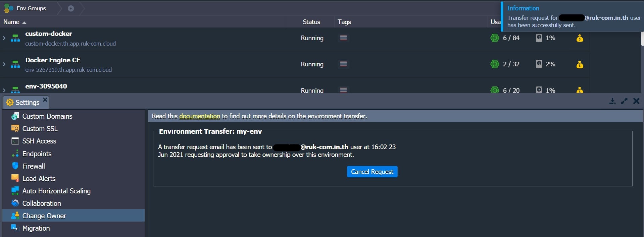Expand the custom-docker environment row
644x237 pixels.
click(x=4, y=38)
